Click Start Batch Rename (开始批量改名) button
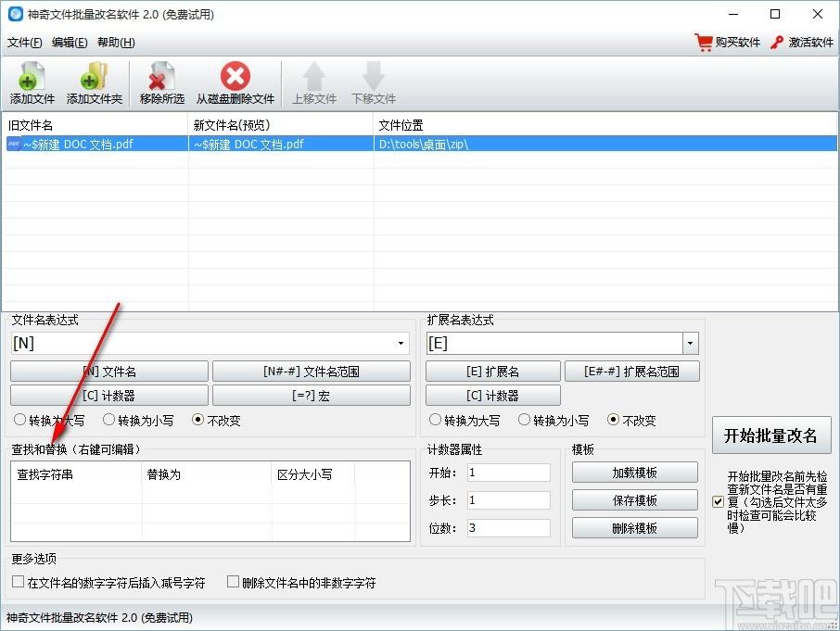 (770, 435)
